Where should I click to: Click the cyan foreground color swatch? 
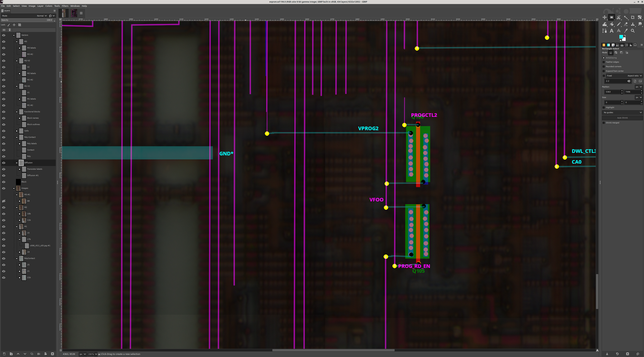[621, 37]
